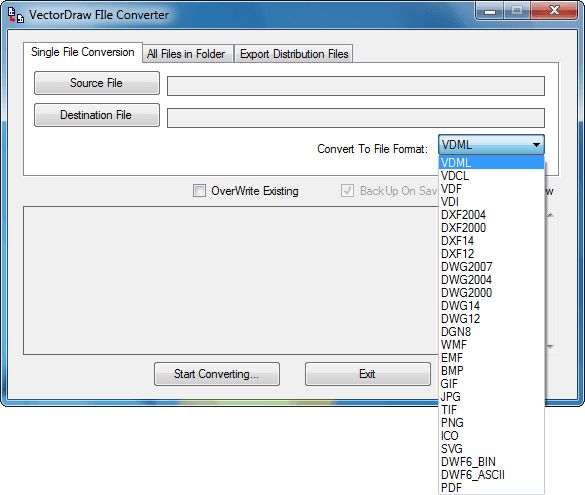Screen dimensions: 585x495
Task: Select DXF2004 format
Action: (491, 215)
